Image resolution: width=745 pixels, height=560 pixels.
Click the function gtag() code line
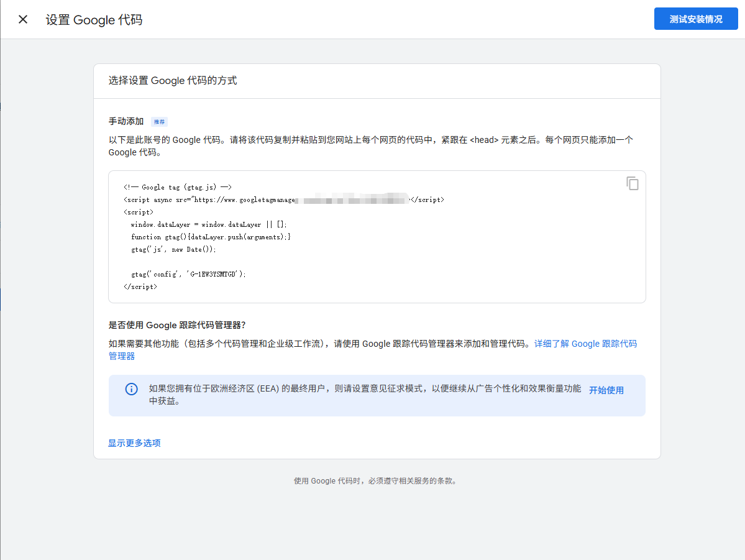[x=211, y=237]
